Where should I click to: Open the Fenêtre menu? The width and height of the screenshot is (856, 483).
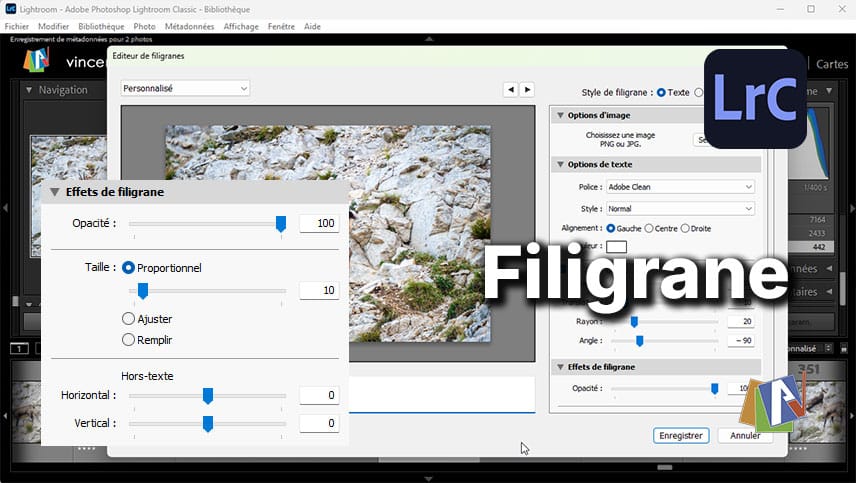(281, 26)
